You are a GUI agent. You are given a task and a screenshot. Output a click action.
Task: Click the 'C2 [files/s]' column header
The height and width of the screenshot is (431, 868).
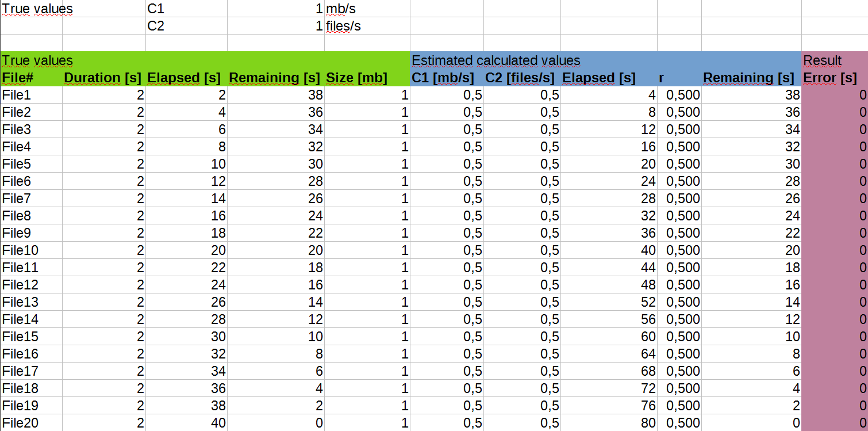point(522,78)
